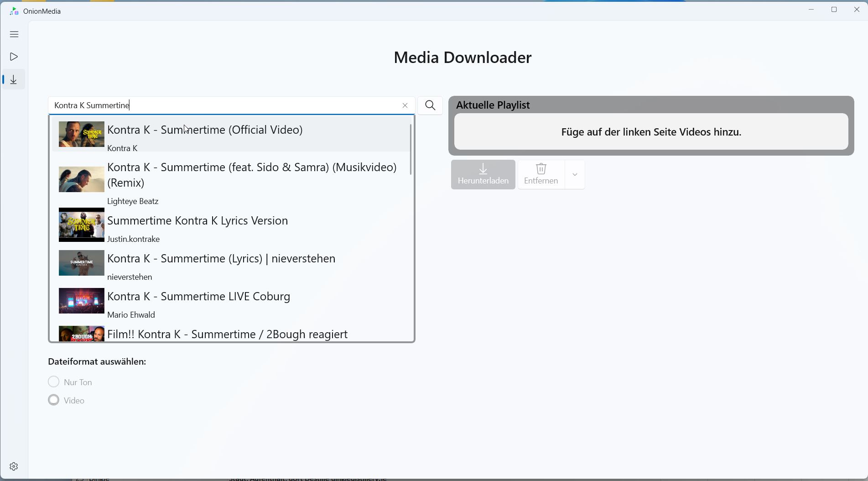Close the OnionMedia window
The height and width of the screenshot is (481, 868).
pos(857,10)
